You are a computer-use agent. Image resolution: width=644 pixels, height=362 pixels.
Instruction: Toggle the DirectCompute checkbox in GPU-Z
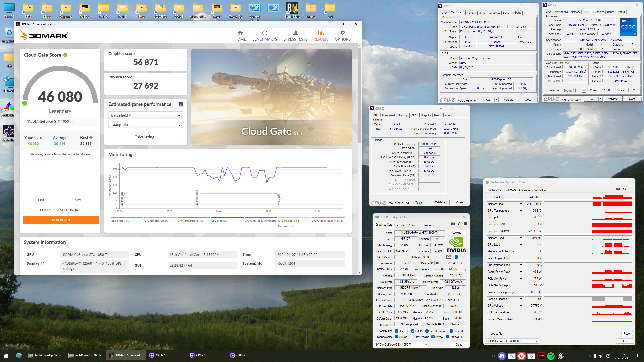[x=427, y=331]
